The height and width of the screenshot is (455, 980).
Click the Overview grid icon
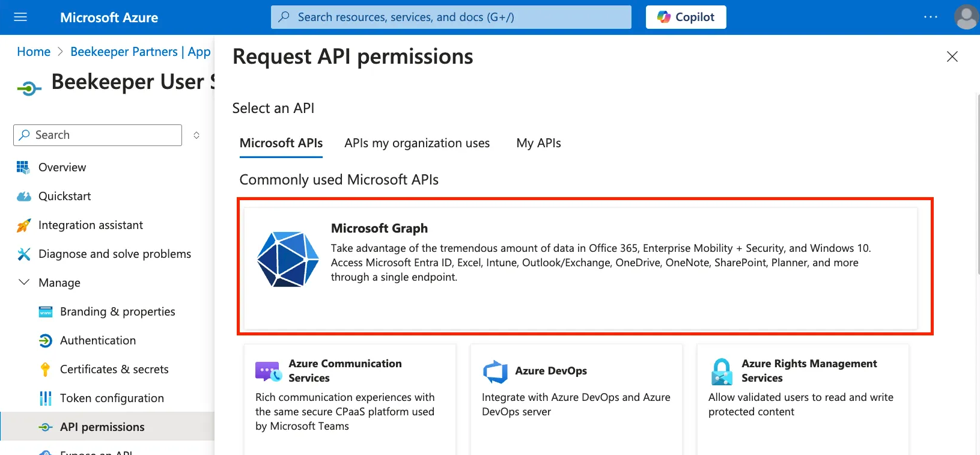pos(23,168)
